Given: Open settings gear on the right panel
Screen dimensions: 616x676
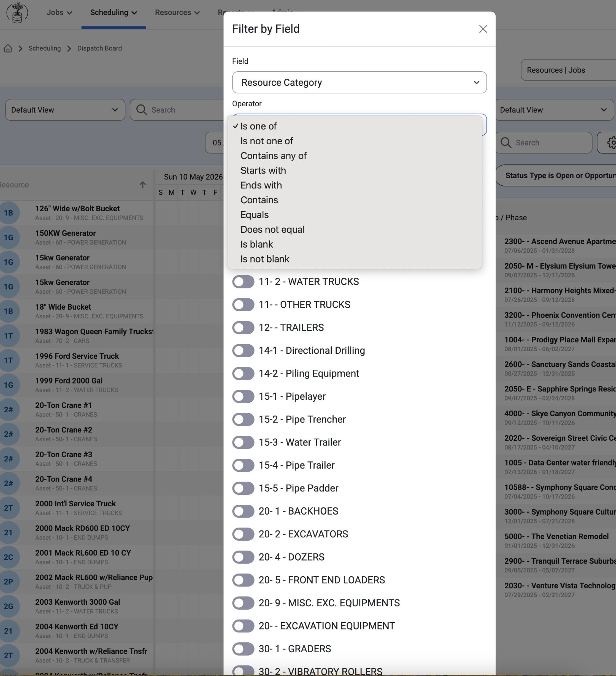Looking at the screenshot, I should click(x=612, y=143).
